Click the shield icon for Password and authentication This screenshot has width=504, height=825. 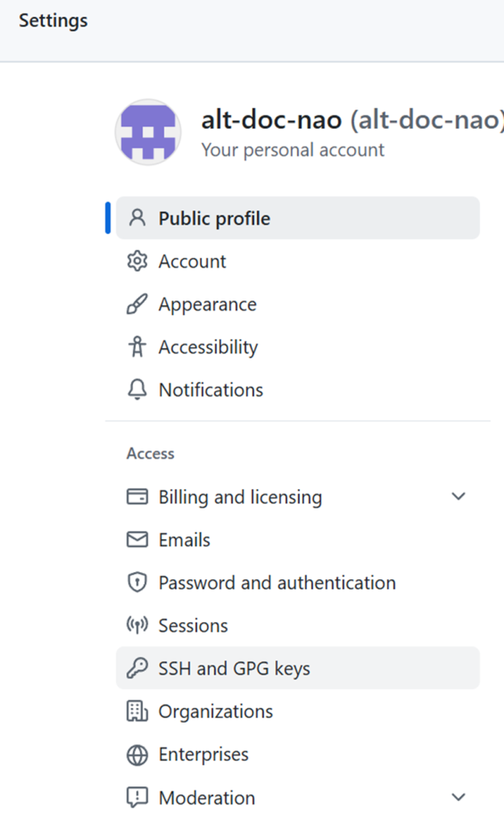click(x=137, y=582)
